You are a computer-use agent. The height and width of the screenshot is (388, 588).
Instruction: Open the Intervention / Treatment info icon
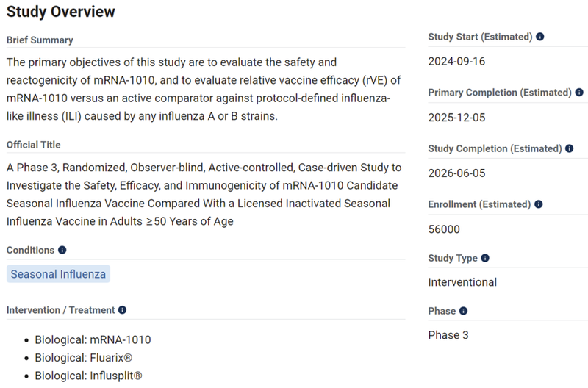[x=122, y=310]
